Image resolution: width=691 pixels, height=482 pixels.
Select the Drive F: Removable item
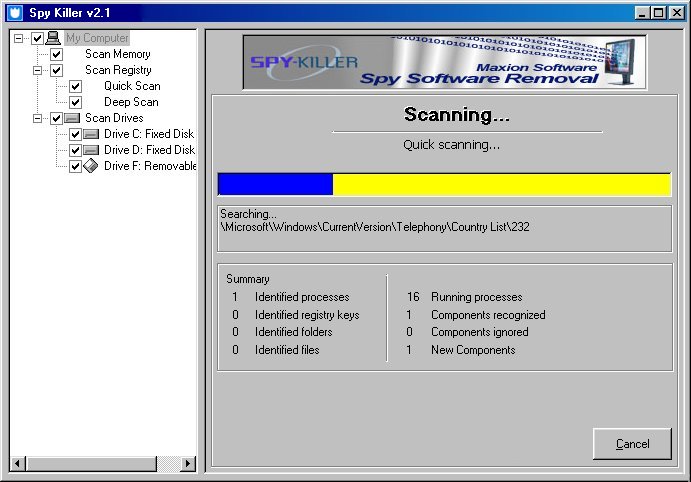click(x=150, y=166)
